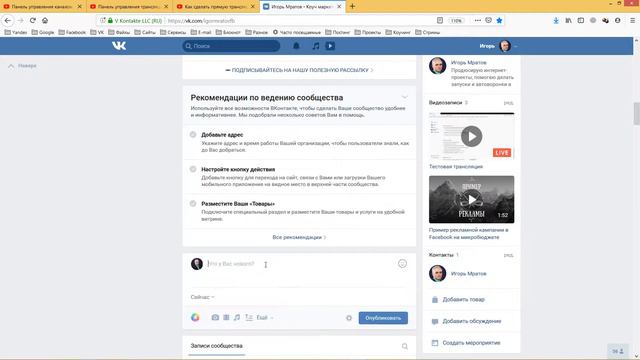640x360 pixels.
Task: Open 'Все рекомендации' link
Action: click(x=299, y=237)
